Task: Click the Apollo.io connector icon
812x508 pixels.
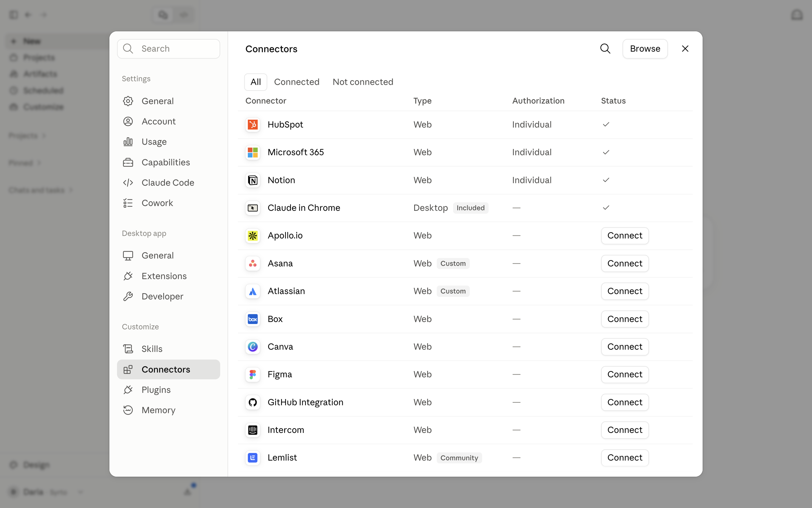Action: (x=253, y=236)
